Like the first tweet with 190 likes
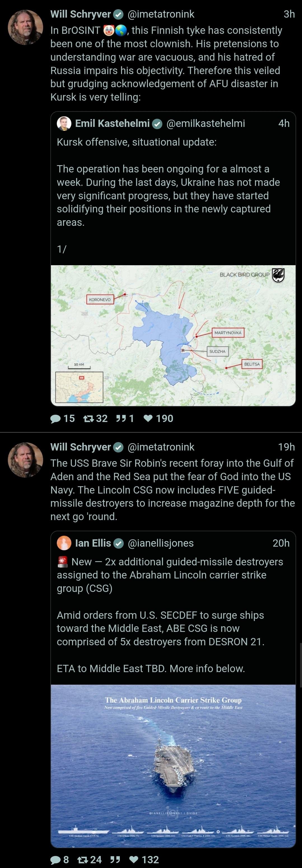Screen dimensions: 302x868 coord(148,419)
